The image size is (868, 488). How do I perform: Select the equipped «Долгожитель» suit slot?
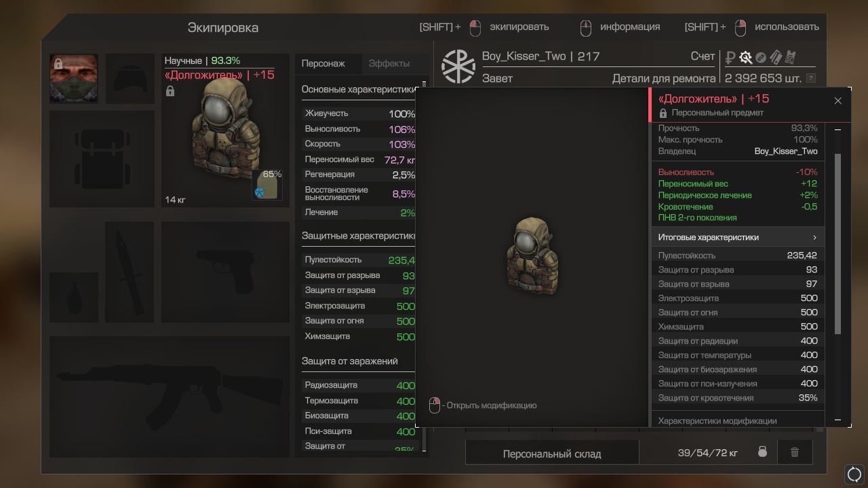(226, 130)
